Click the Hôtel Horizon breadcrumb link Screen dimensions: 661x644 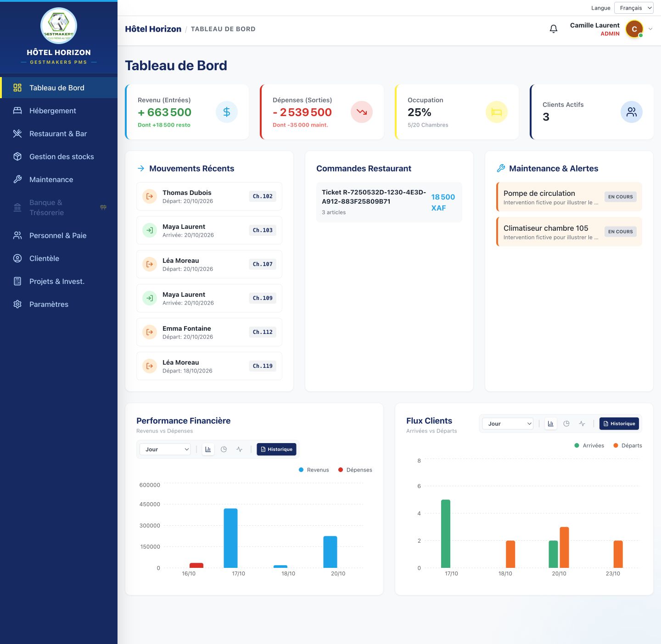[153, 29]
